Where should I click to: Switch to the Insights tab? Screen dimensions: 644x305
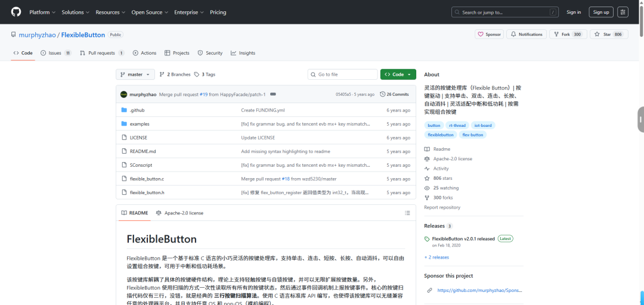tap(243, 53)
